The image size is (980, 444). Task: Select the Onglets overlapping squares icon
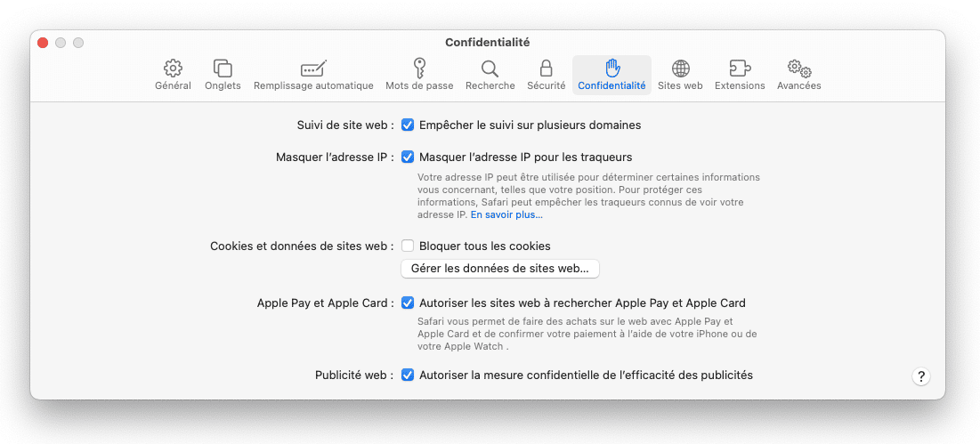(223, 68)
